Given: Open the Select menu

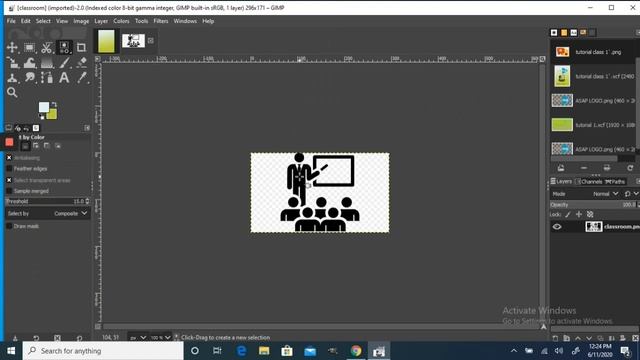Looking at the screenshot, I should pyautogui.click(x=43, y=21).
